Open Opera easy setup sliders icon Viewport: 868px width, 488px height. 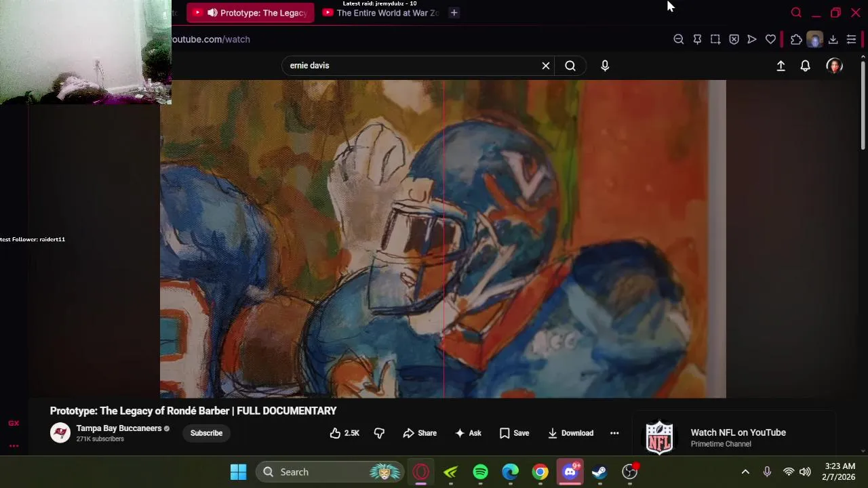(x=851, y=39)
